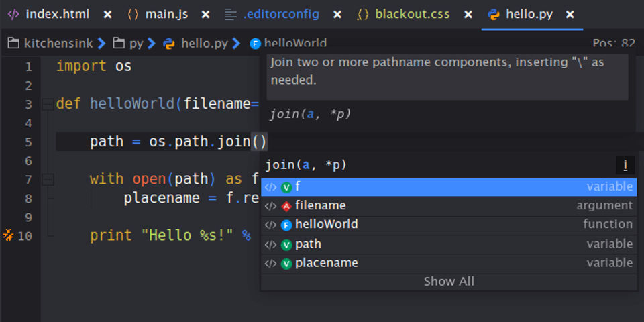This screenshot has width=644, height=322.
Task: Expand chevron after py breadcrumb
Action: coord(152,43)
